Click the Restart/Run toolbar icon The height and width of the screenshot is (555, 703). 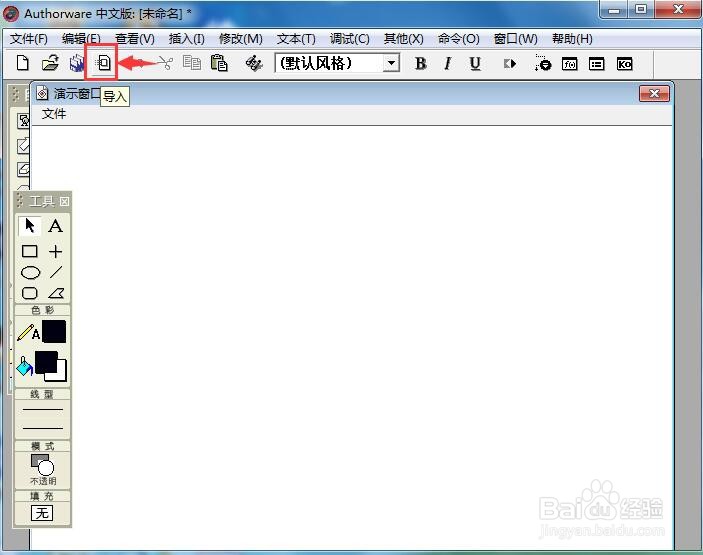coord(510,64)
